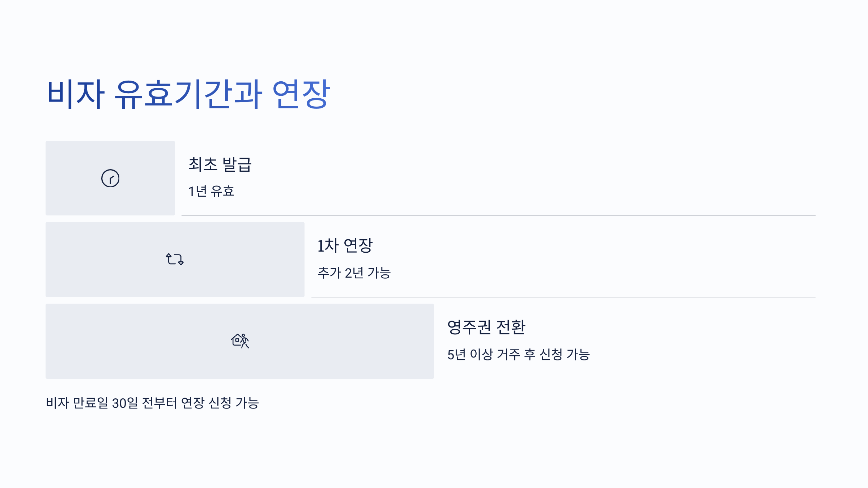Click the 최초 발급 heading

click(220, 164)
